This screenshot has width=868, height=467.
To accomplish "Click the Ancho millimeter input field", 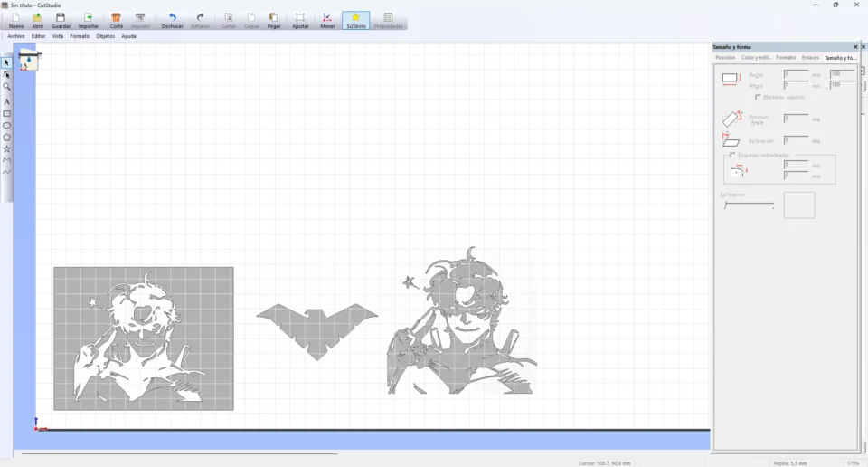I will (796, 73).
